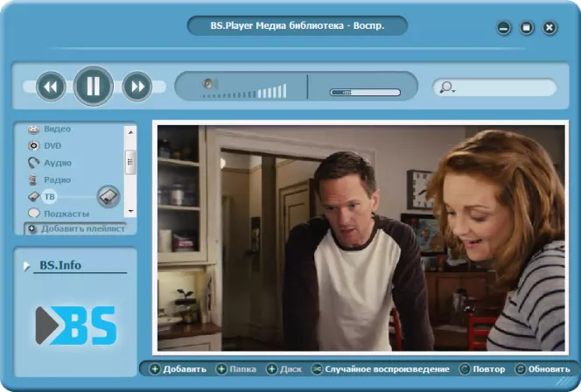Screen dimensions: 581x392
Task: Click Добавить in the bottom toolbar
Action: (x=178, y=369)
